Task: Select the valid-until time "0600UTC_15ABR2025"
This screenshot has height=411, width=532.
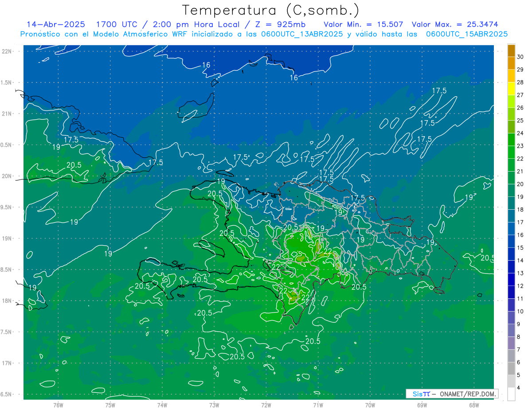Action: tap(466, 34)
